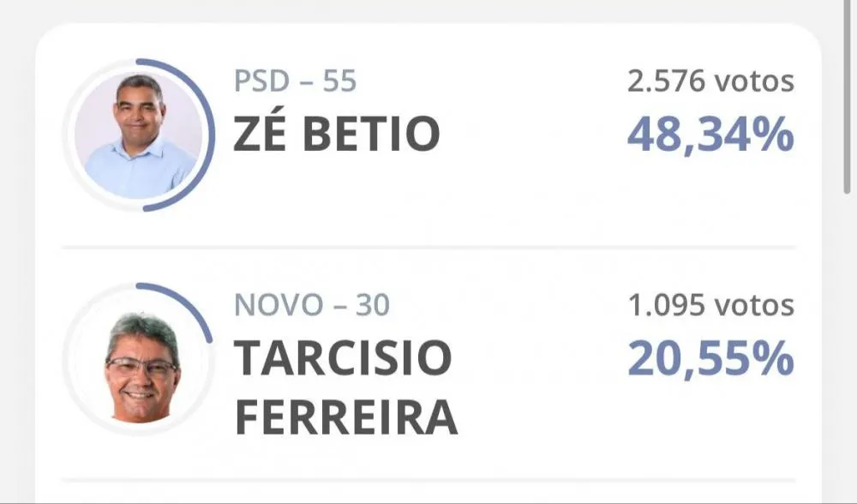This screenshot has width=857, height=504.
Task: Click the 2.576 votos count
Action: pos(710,81)
